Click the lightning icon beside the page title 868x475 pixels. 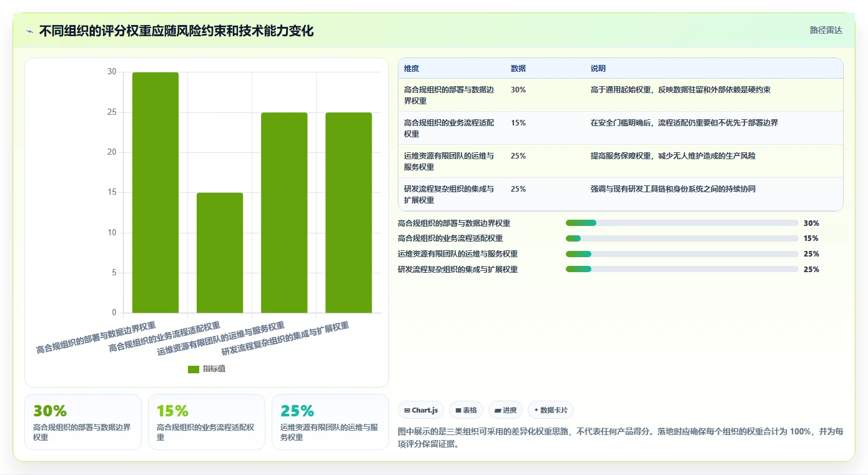point(30,31)
